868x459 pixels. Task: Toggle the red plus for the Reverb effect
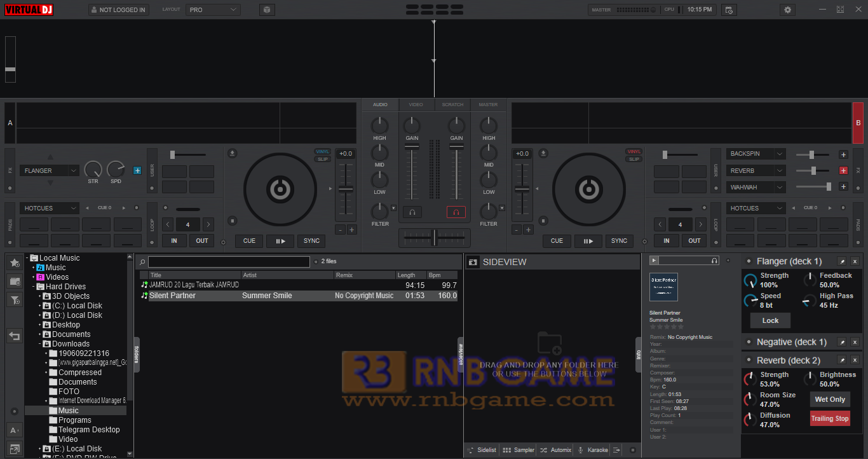tap(843, 170)
